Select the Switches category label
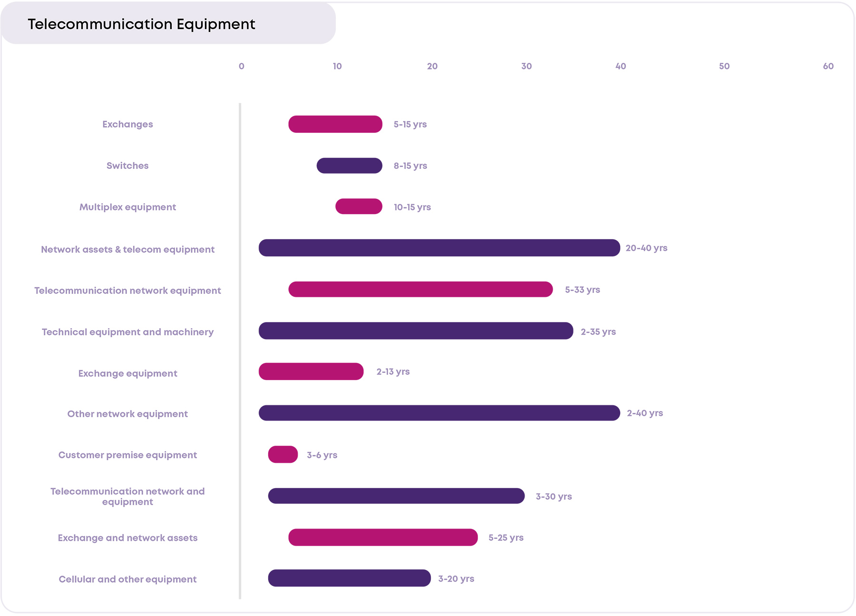 point(127,166)
